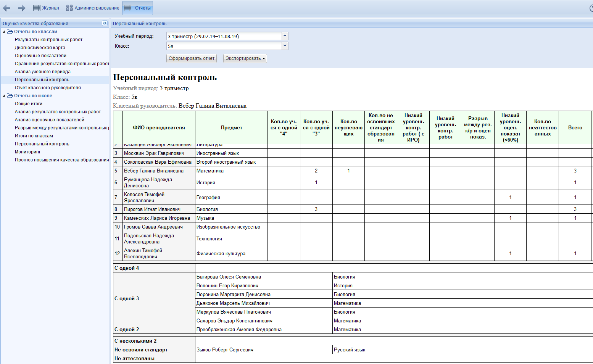Open Результаты контрольных работ report

48,40
